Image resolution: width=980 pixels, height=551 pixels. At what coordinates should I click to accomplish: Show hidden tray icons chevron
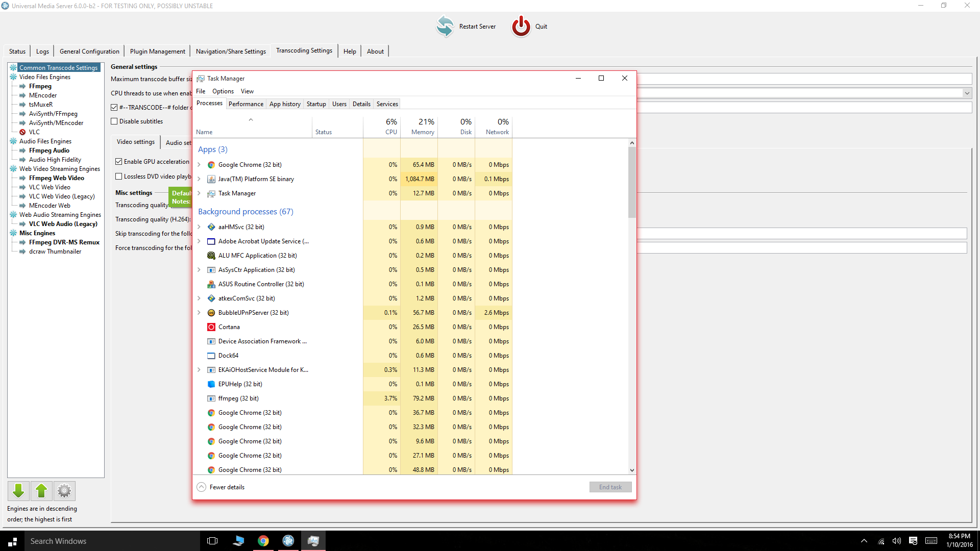864,541
